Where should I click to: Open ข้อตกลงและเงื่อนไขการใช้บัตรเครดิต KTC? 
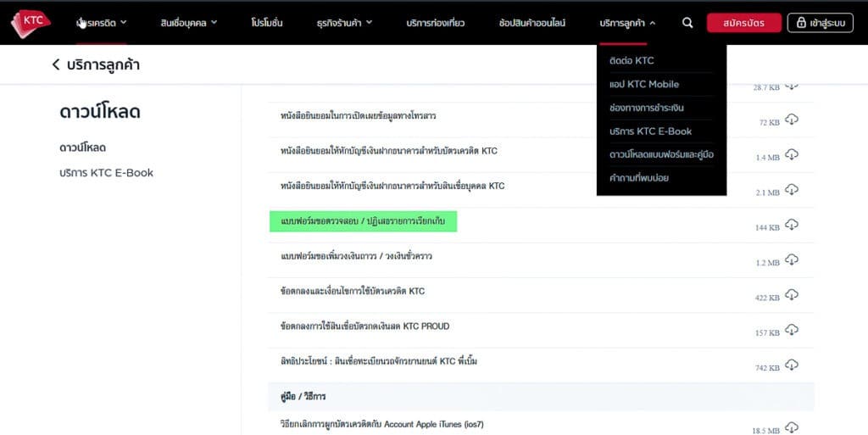353,291
